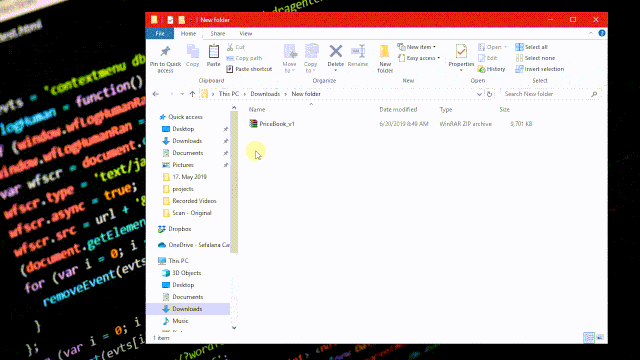This screenshot has width=640, height=360.
Task: Select pinned Desktop under Quick access
Action: pyautogui.click(x=178, y=129)
